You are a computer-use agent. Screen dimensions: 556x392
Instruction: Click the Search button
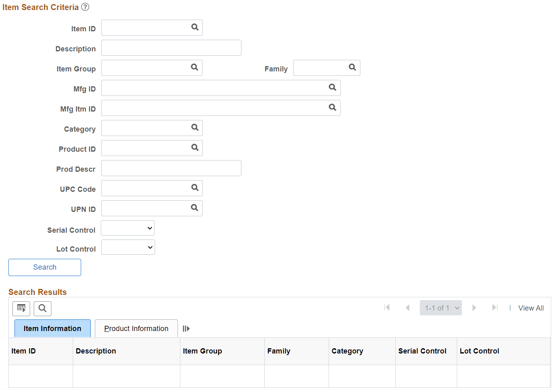pos(45,267)
